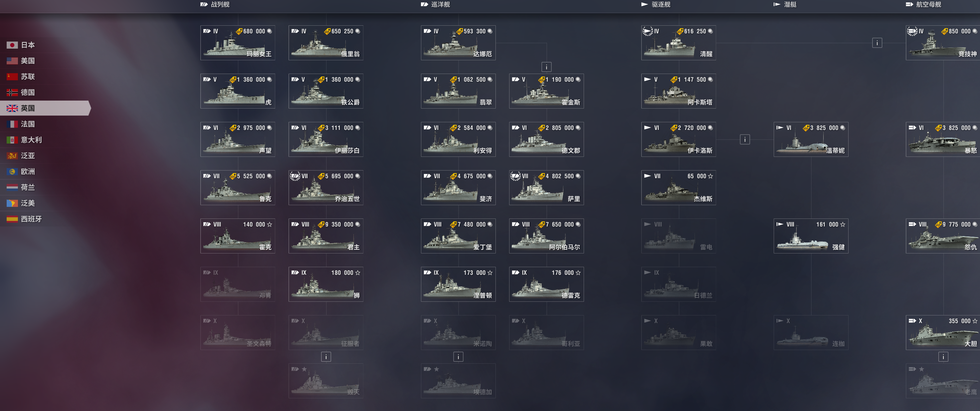Select the locked 毁灭 star-tier battleship
This screenshot has width=980, height=411.
point(326,381)
